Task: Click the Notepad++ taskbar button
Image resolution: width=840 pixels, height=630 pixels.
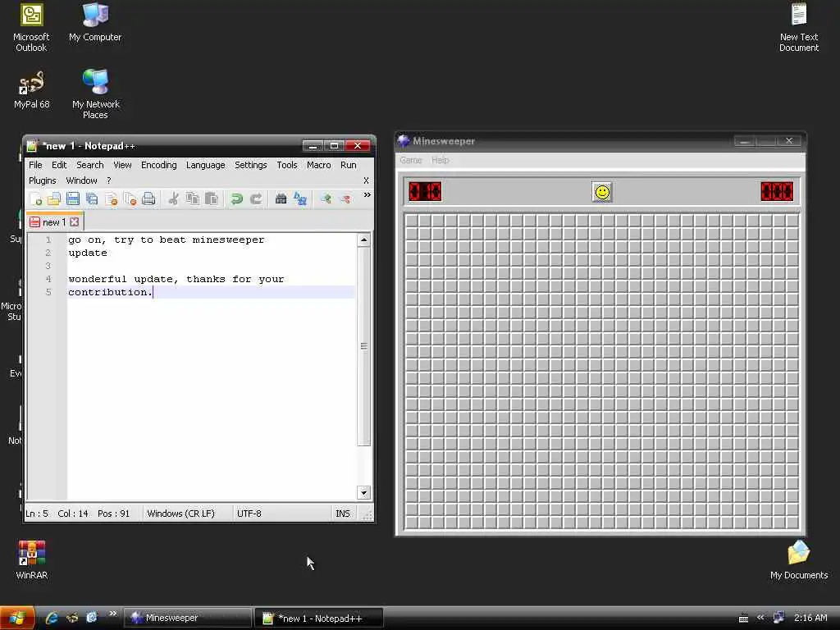Action: [x=319, y=619]
